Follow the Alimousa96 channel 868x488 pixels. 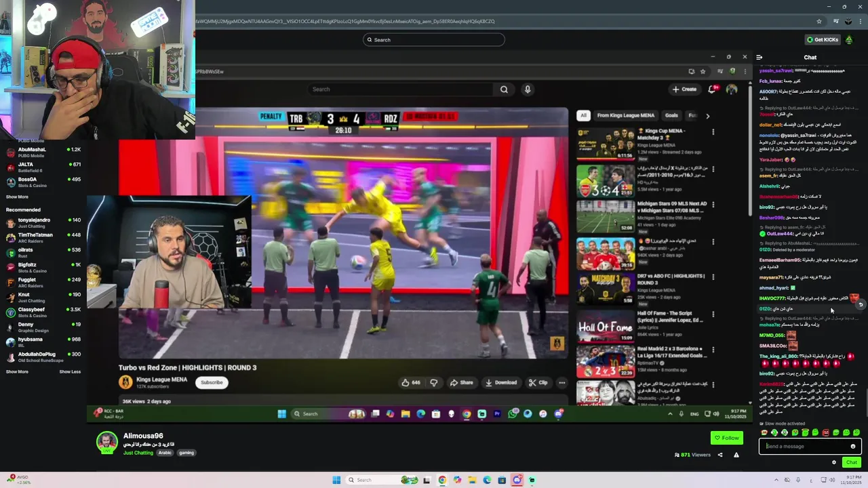pyautogui.click(x=726, y=438)
